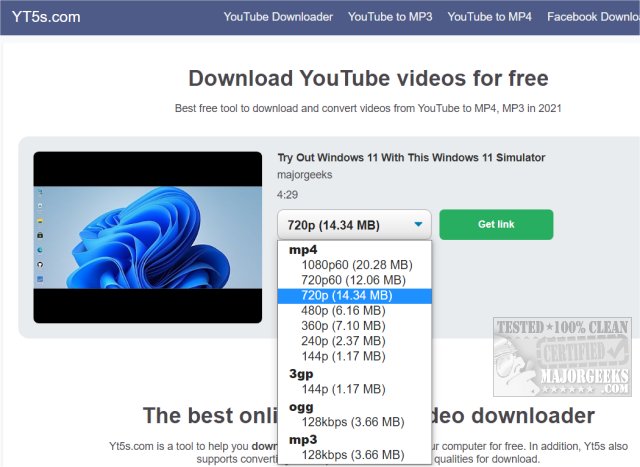The image size is (640, 467).
Task: Select 360p (7.10 MB) option
Action: tap(354, 326)
